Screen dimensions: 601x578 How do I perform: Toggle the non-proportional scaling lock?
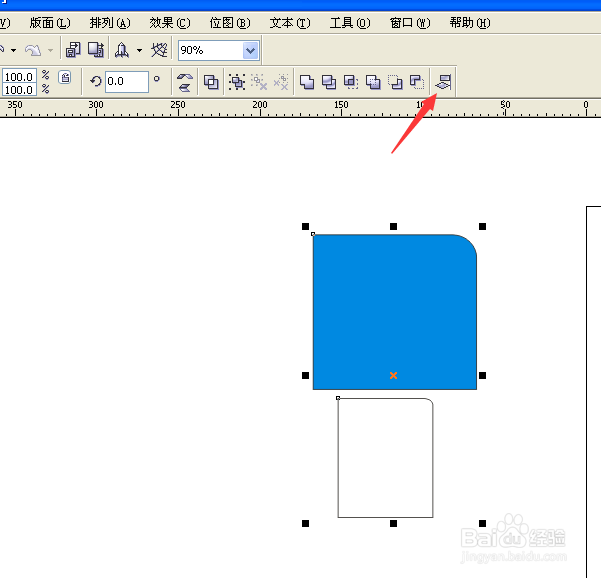(x=65, y=77)
